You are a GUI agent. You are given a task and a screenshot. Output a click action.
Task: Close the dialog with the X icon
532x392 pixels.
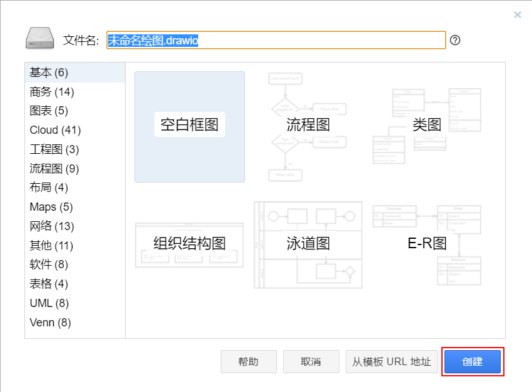pos(517,14)
